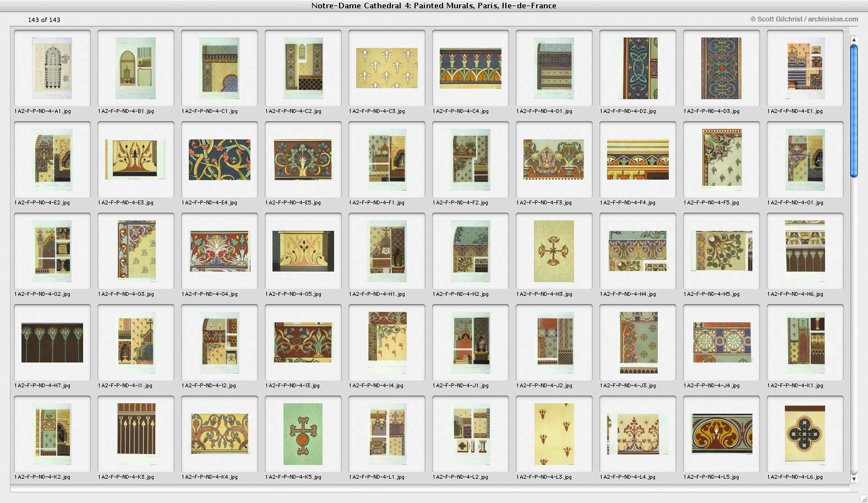Viewport: 868px width, 503px height.
Task: Open thumbnail 1A2-F-P-ND-4-G3.jpg
Action: click(136, 251)
